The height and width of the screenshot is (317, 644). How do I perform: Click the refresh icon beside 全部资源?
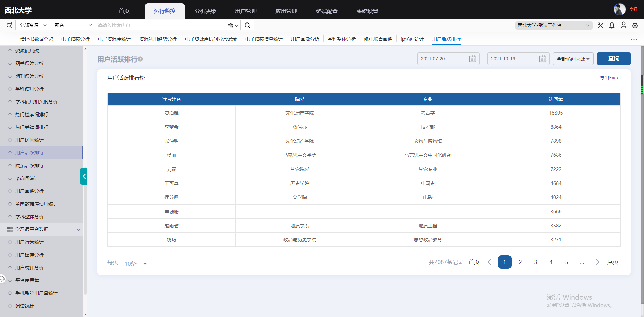9,25
